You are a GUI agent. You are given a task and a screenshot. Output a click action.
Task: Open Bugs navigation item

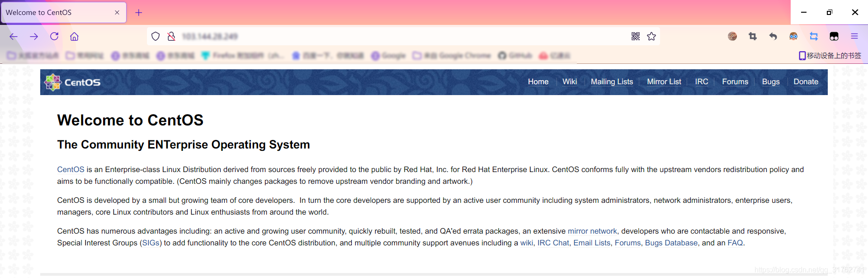(x=771, y=82)
